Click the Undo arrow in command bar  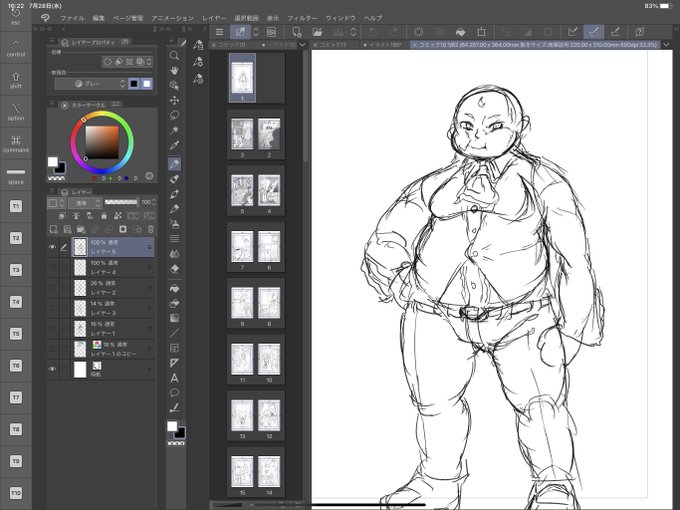coord(373,32)
